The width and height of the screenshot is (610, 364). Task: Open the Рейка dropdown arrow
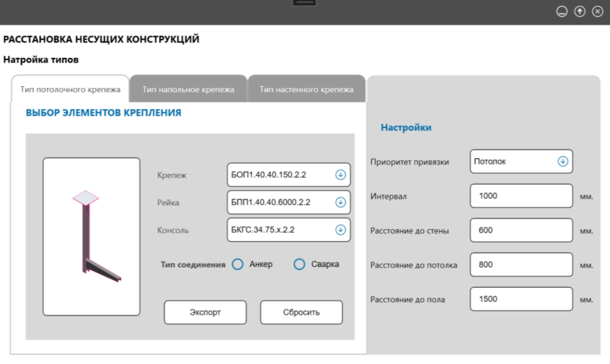pyautogui.click(x=340, y=202)
